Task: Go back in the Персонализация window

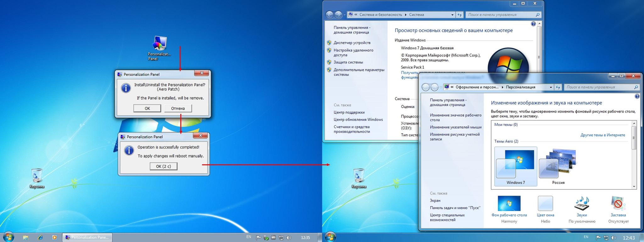Action: 425,87
